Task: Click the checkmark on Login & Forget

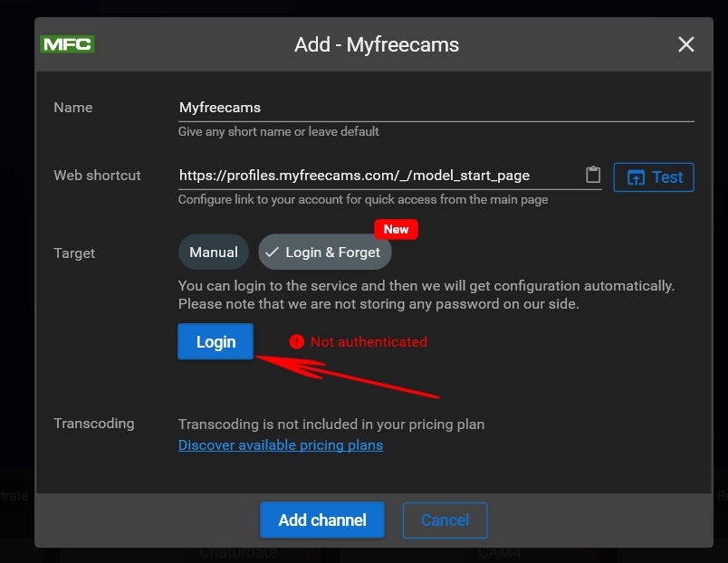Action: (272, 252)
